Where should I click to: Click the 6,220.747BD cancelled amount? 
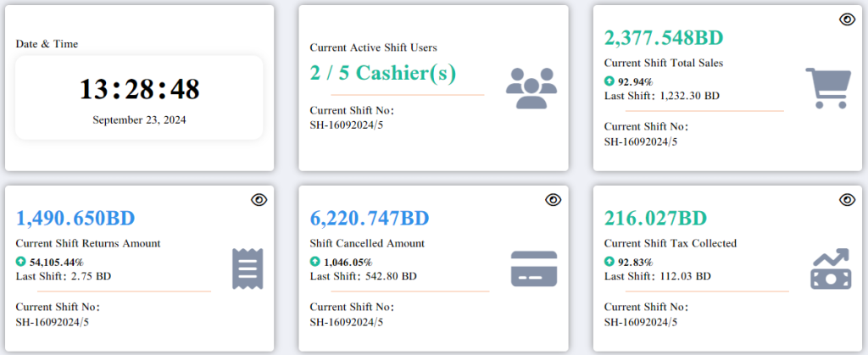[x=370, y=219]
